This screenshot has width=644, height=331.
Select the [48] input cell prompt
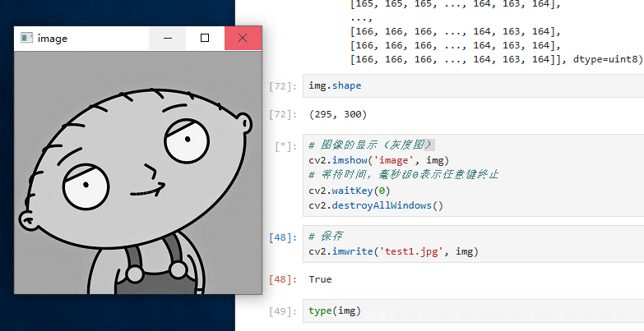click(x=282, y=238)
